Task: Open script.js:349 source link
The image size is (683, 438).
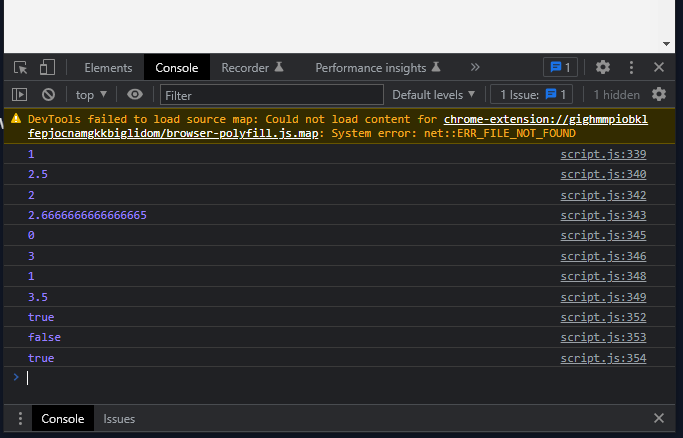Action: point(603,297)
